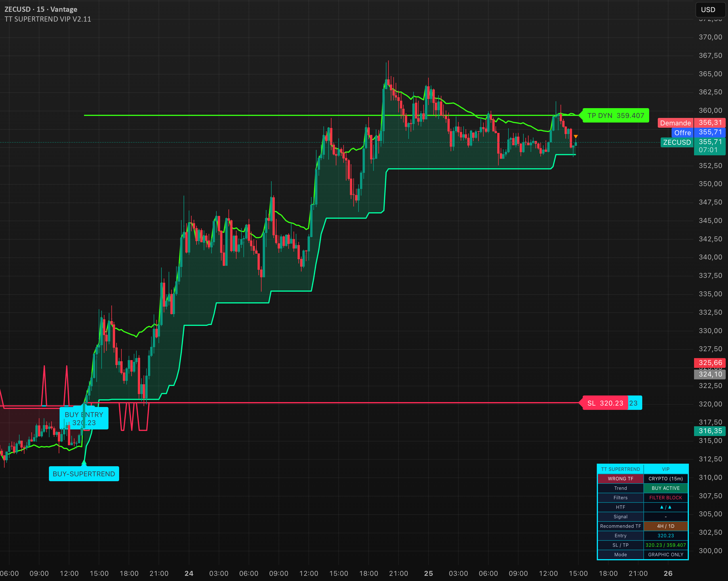Select the SL 320.23 red label
This screenshot has width=728, height=581.
pyautogui.click(x=605, y=403)
